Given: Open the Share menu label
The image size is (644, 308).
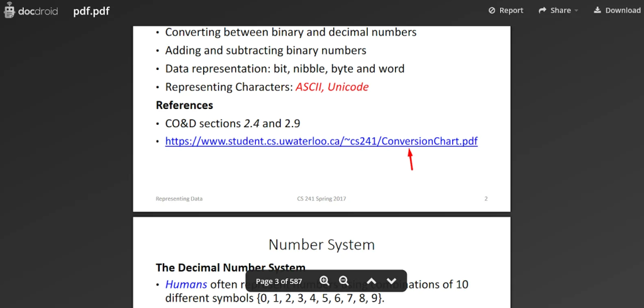Looking at the screenshot, I should (x=560, y=11).
